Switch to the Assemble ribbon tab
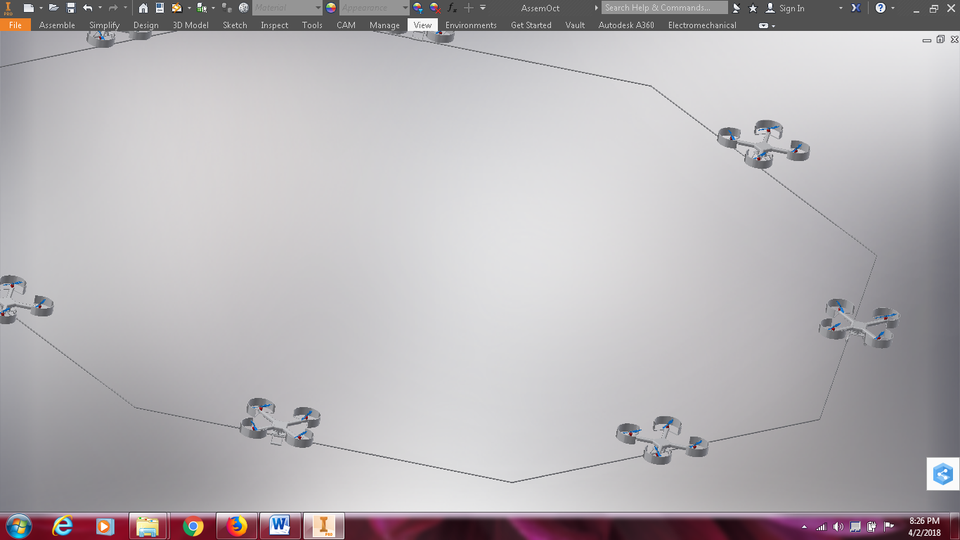Viewport: 960px width, 540px height. click(x=57, y=25)
